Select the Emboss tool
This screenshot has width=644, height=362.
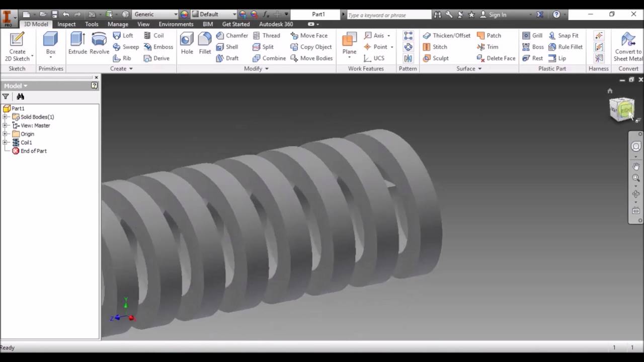(158, 47)
